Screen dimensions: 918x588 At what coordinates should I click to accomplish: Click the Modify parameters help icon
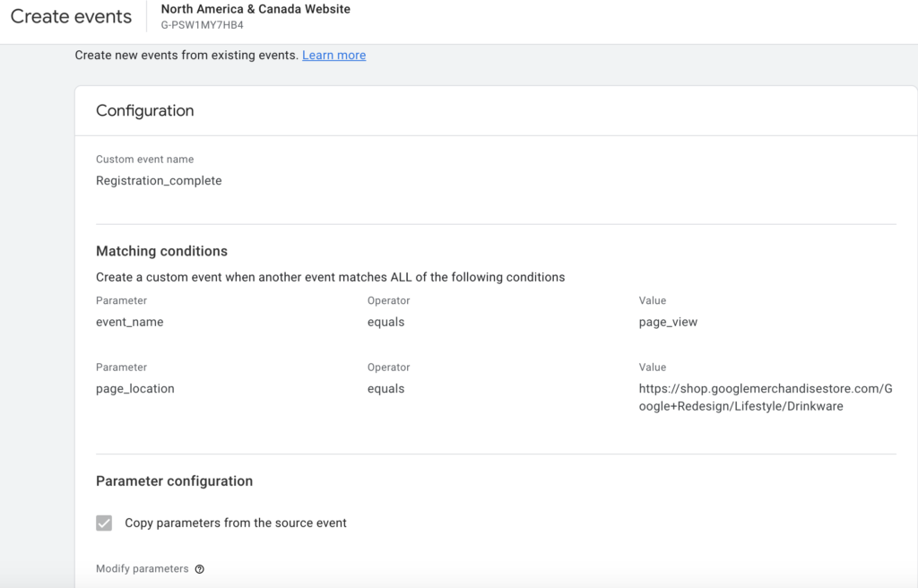tap(200, 569)
